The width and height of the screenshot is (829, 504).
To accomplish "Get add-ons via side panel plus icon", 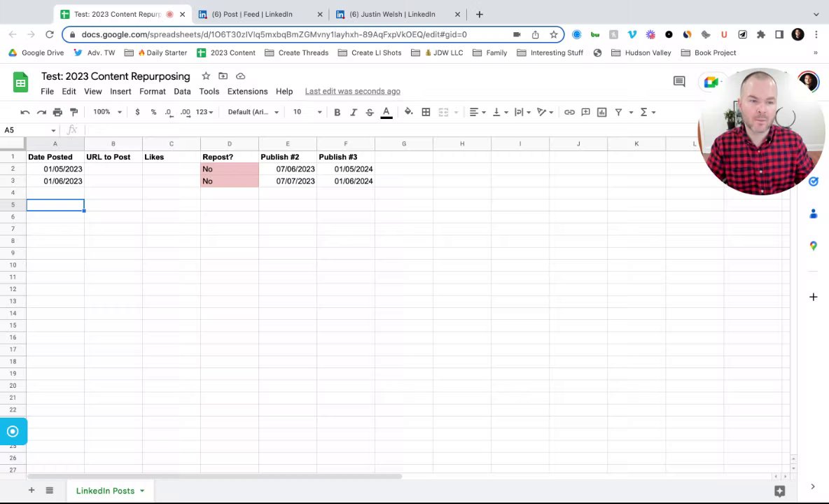I will coord(813,297).
